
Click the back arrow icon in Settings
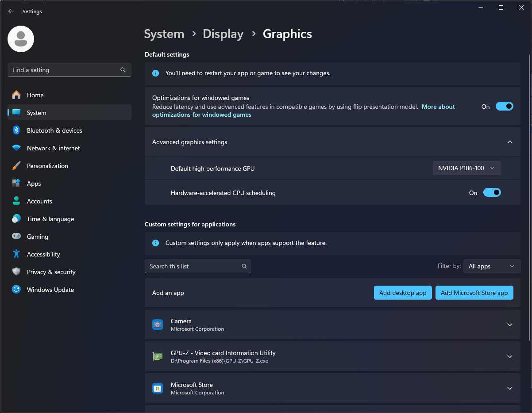tap(11, 11)
